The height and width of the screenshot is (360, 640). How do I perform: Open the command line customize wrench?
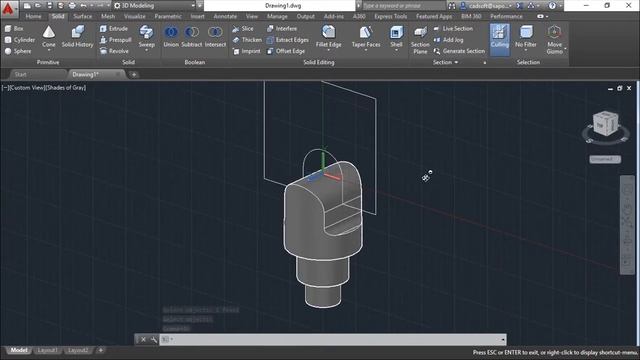[x=154, y=340]
